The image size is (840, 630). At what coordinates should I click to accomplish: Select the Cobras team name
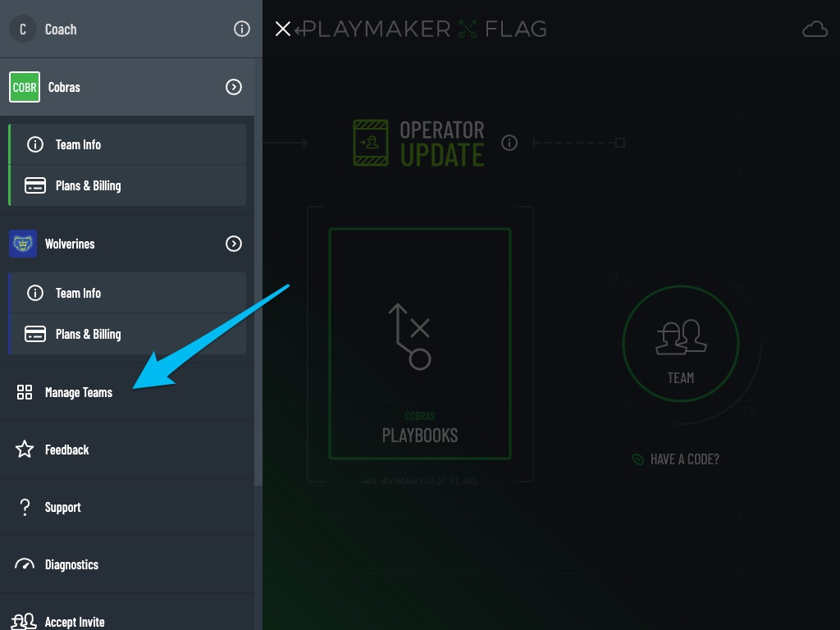pyautogui.click(x=64, y=87)
